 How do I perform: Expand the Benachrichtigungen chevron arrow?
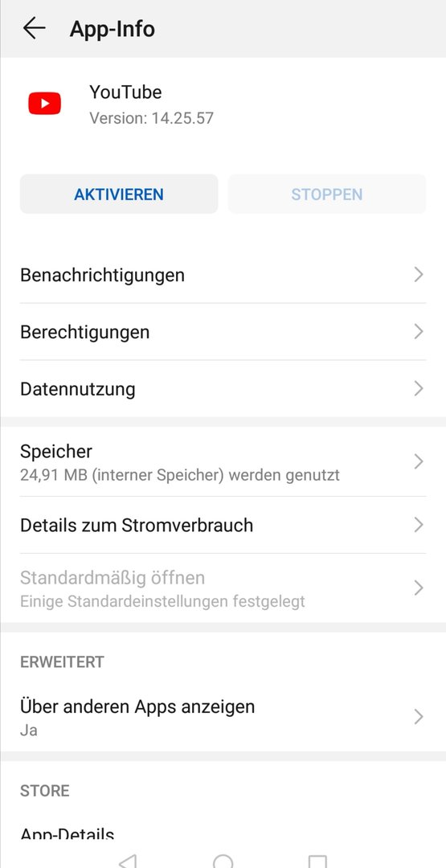pos(419,275)
